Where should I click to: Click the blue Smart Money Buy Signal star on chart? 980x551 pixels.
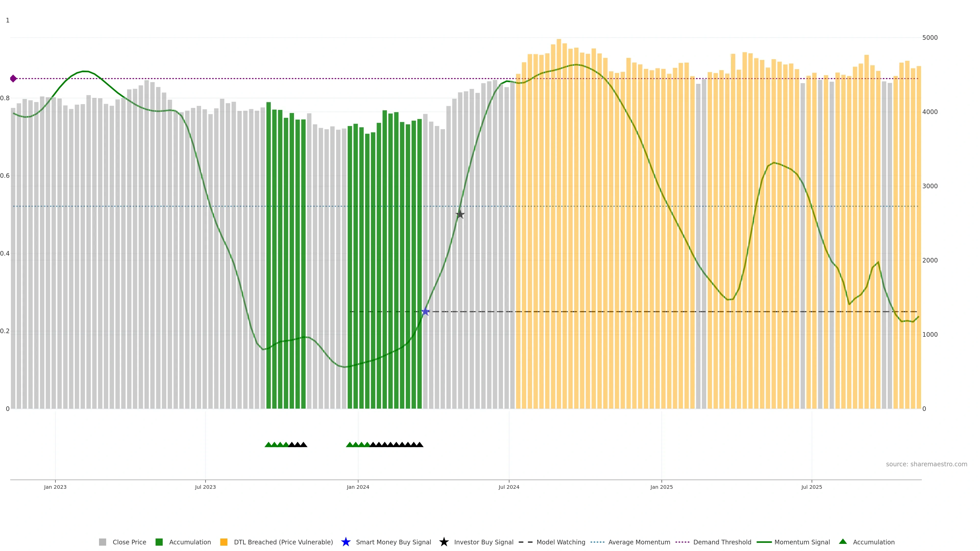pyautogui.click(x=425, y=312)
